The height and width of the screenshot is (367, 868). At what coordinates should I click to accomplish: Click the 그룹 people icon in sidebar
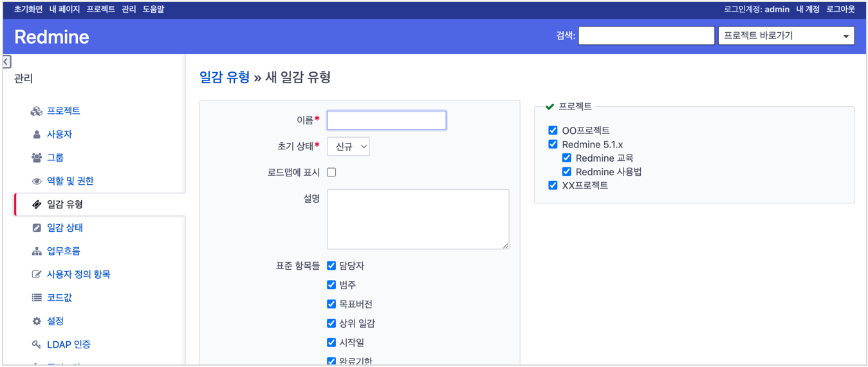tap(37, 158)
